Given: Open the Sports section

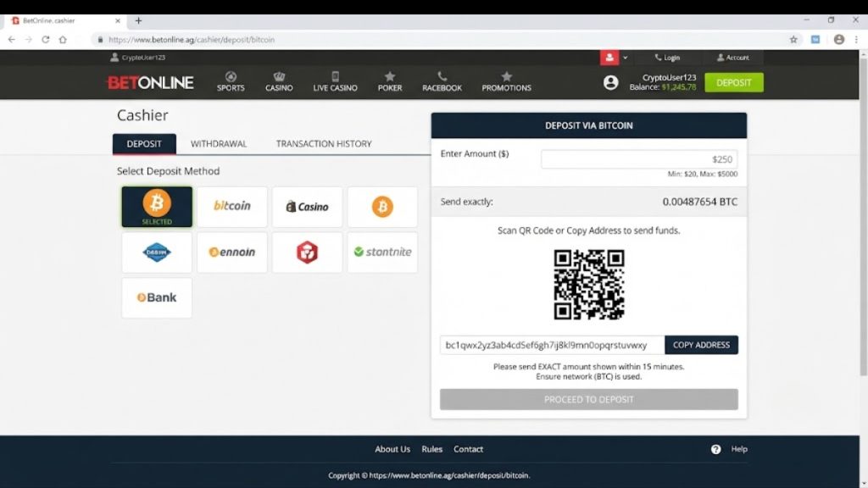Looking at the screenshot, I should 231,82.
